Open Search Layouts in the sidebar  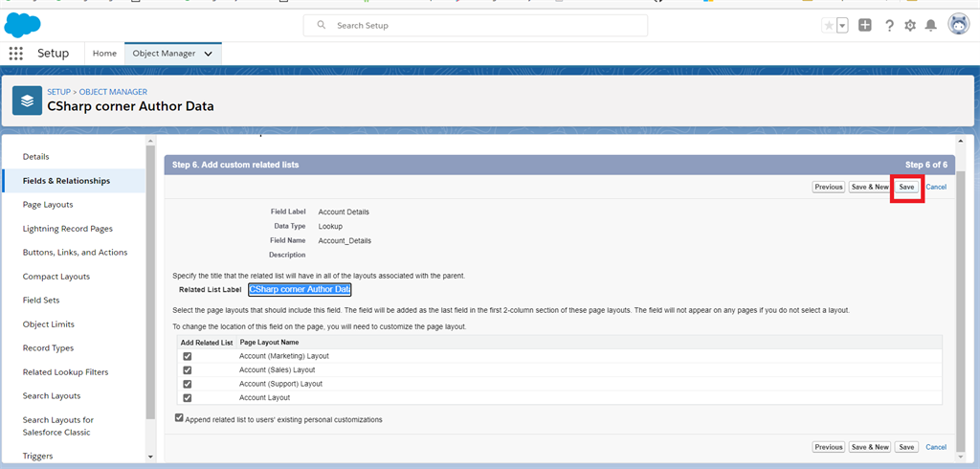click(x=52, y=396)
